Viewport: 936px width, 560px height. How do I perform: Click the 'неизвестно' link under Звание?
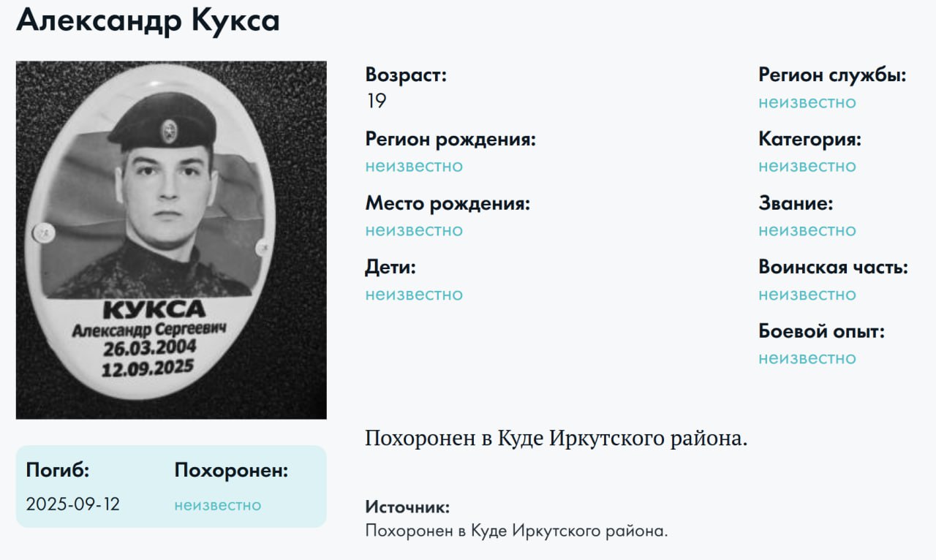tap(807, 230)
